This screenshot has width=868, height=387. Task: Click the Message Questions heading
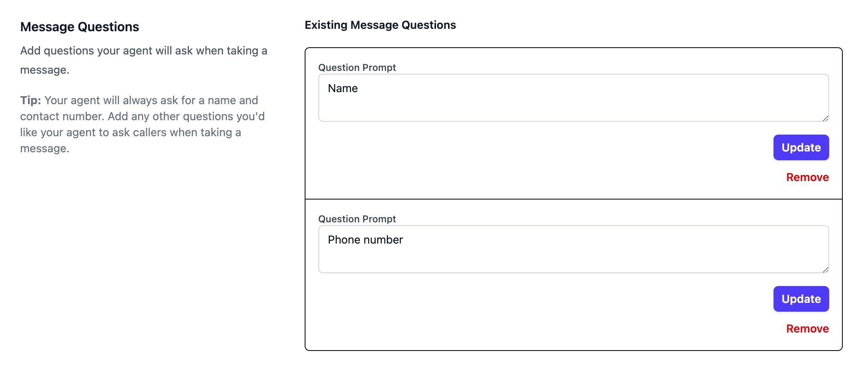click(x=80, y=27)
